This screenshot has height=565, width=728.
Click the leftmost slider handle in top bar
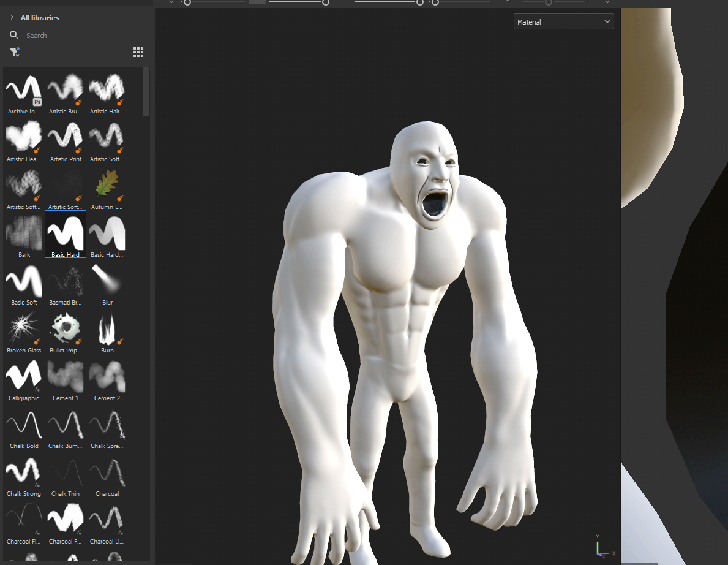coord(187,2)
